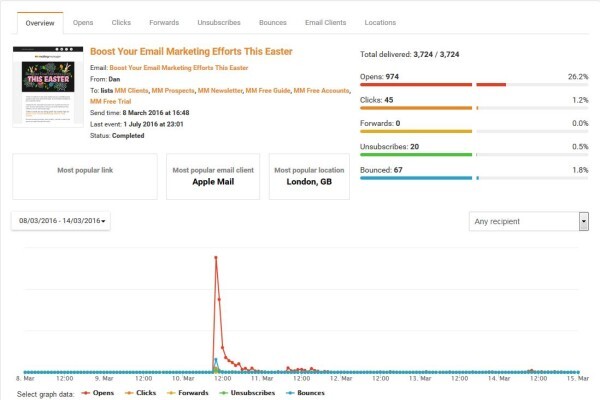The image size is (600, 400).
Task: Open the MM Free Trial list link
Action: [111, 101]
